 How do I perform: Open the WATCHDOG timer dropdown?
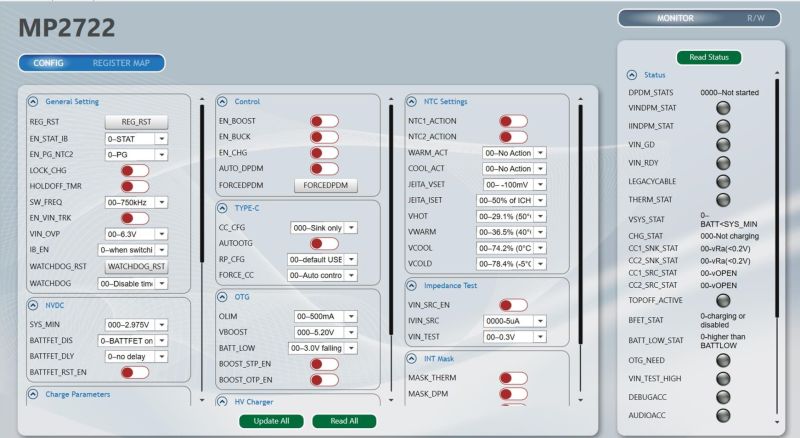pyautogui.click(x=132, y=284)
